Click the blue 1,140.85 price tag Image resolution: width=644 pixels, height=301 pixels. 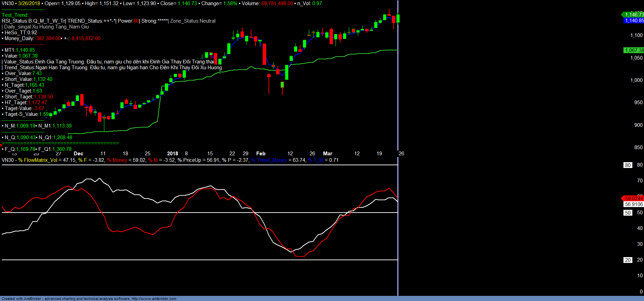coord(634,21)
